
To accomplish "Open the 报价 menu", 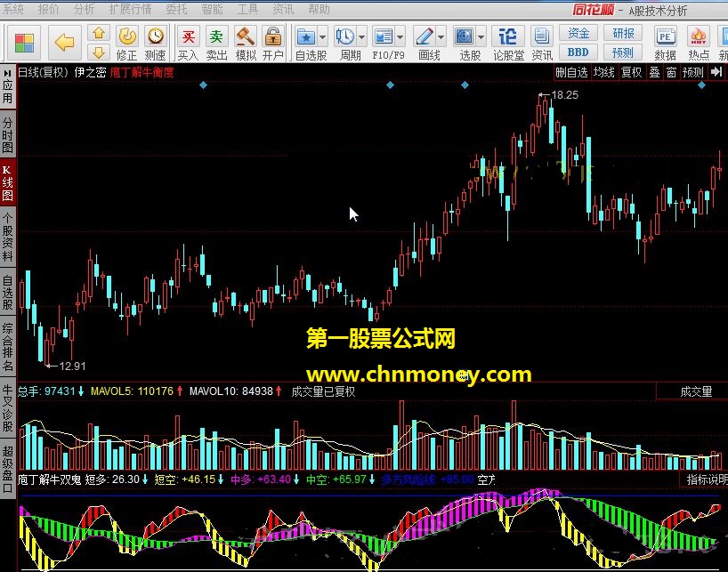I will pyautogui.click(x=48, y=9).
